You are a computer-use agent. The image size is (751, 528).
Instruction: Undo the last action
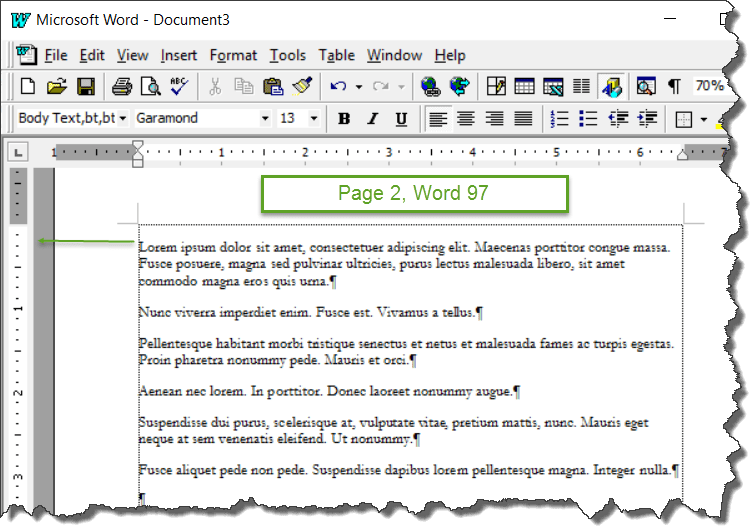tap(339, 87)
